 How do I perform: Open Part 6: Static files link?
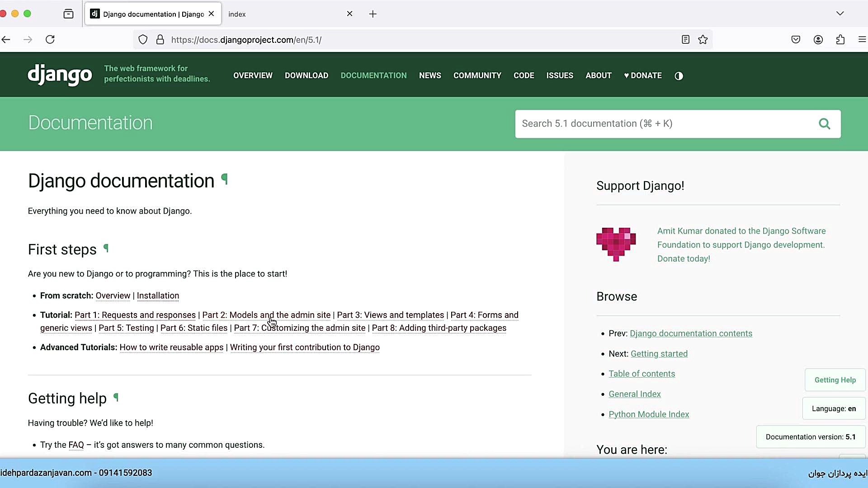tap(194, 328)
